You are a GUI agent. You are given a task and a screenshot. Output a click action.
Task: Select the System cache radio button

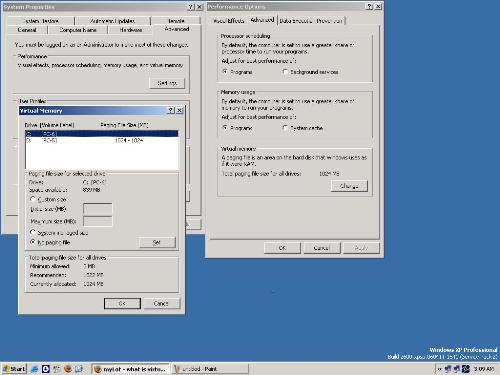point(285,128)
